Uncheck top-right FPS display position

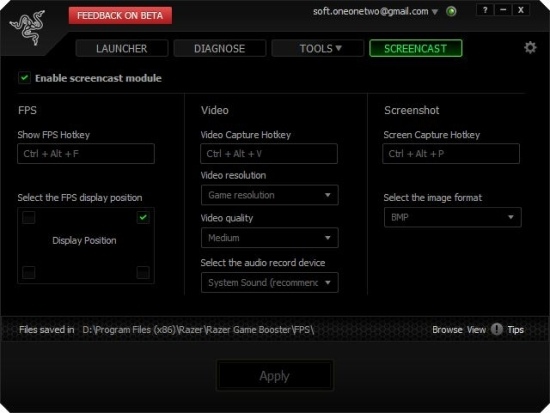(143, 217)
